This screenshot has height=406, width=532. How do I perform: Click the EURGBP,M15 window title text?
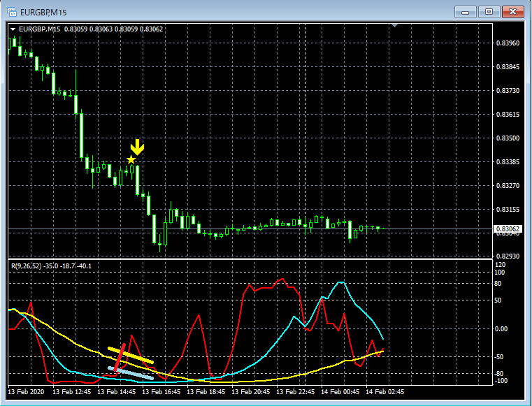43,13
